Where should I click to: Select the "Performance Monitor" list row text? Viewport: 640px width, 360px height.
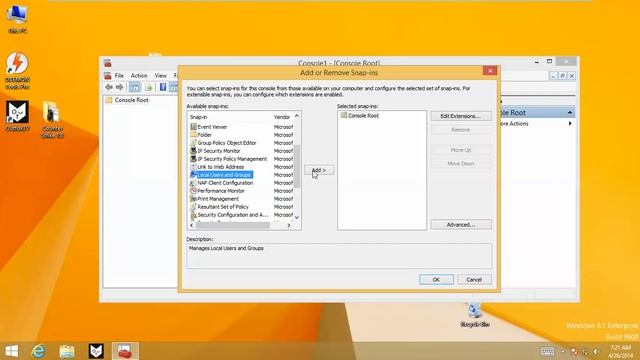[x=221, y=191]
